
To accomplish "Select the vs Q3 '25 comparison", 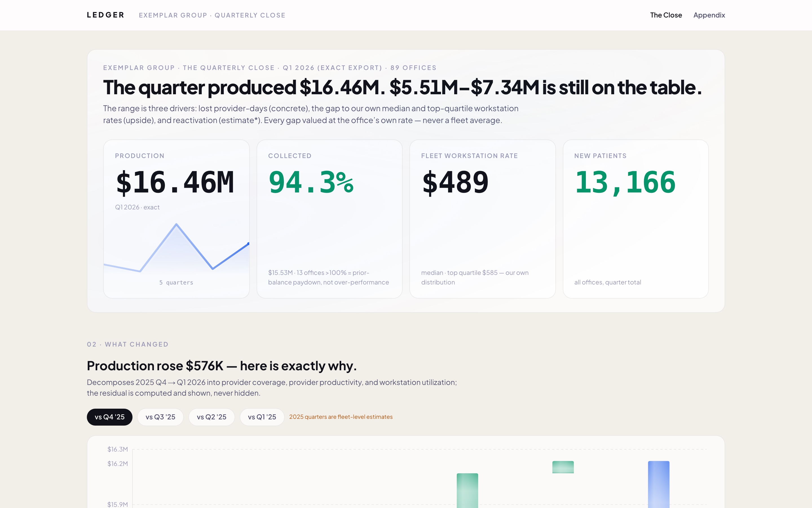I will pyautogui.click(x=160, y=417).
